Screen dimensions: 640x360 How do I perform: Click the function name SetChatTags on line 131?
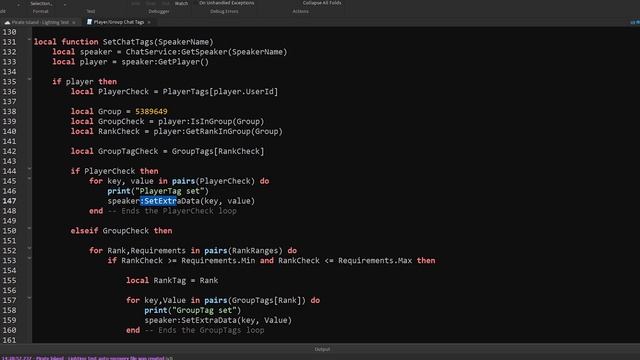[128, 42]
